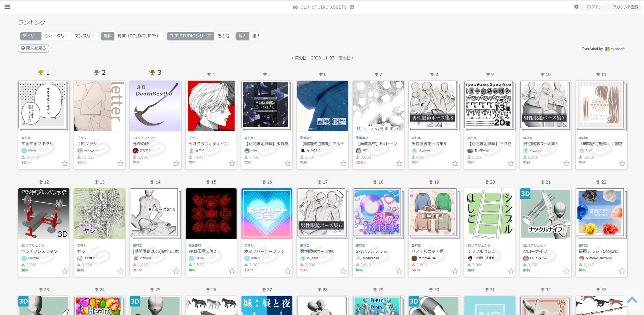644x315 pixels.
Task: Switch ranking to マンスリー
Action: pos(85,36)
